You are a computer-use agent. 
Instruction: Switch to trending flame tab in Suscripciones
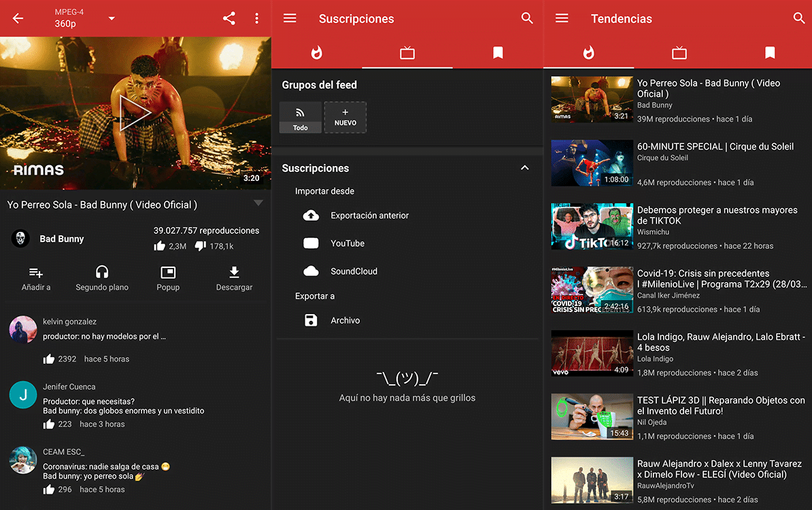[316, 53]
